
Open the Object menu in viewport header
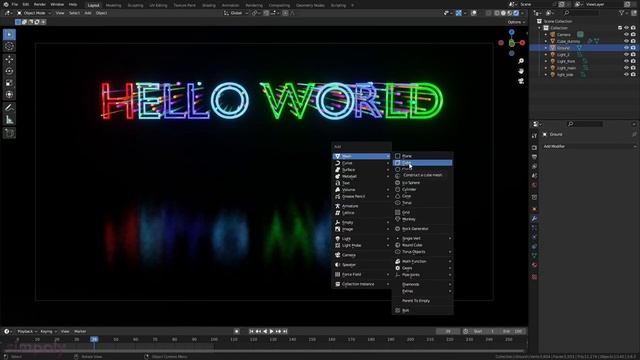coord(101,13)
